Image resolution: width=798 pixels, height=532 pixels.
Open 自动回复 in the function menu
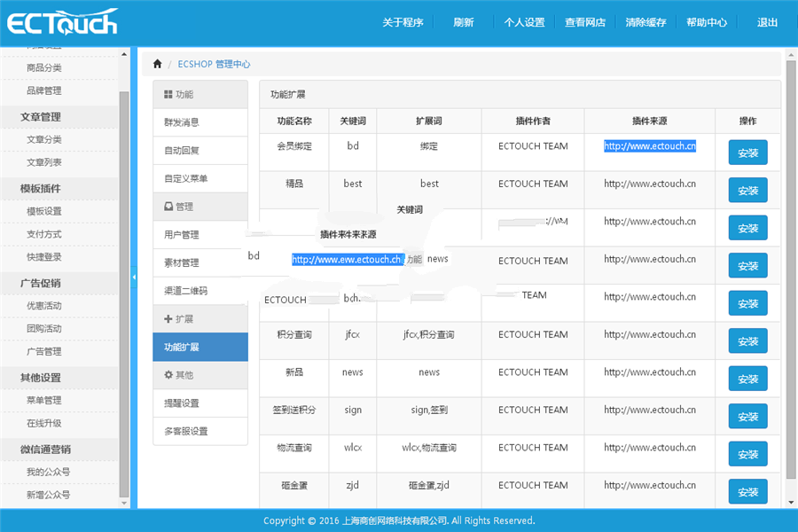click(x=200, y=150)
